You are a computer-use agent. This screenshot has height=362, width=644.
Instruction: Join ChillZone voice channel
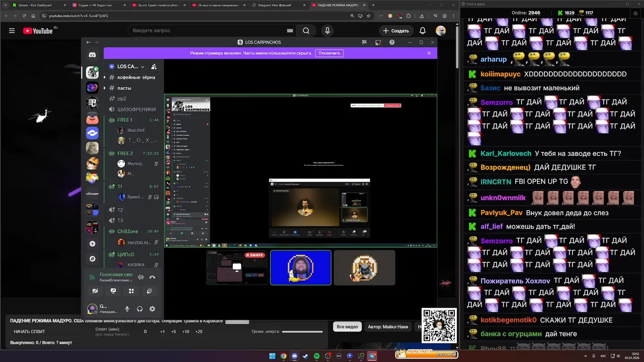(133, 231)
